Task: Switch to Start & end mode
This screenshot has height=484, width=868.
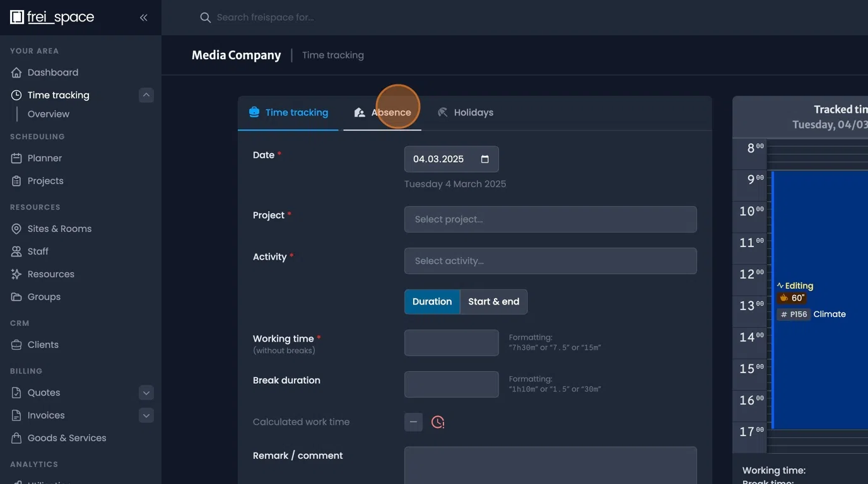Action: click(x=493, y=302)
